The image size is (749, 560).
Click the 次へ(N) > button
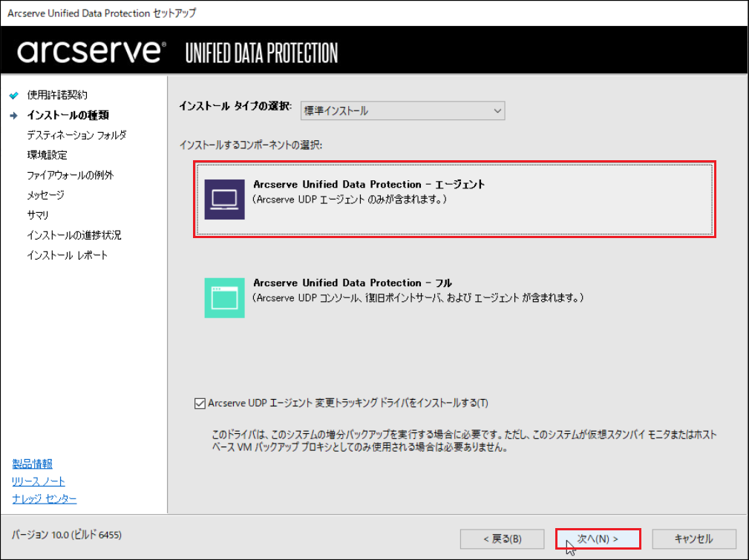(598, 539)
